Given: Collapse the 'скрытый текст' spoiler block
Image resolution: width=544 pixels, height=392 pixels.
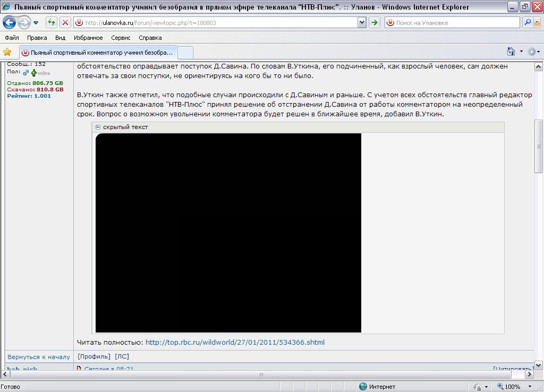Looking at the screenshot, I should coord(98,127).
